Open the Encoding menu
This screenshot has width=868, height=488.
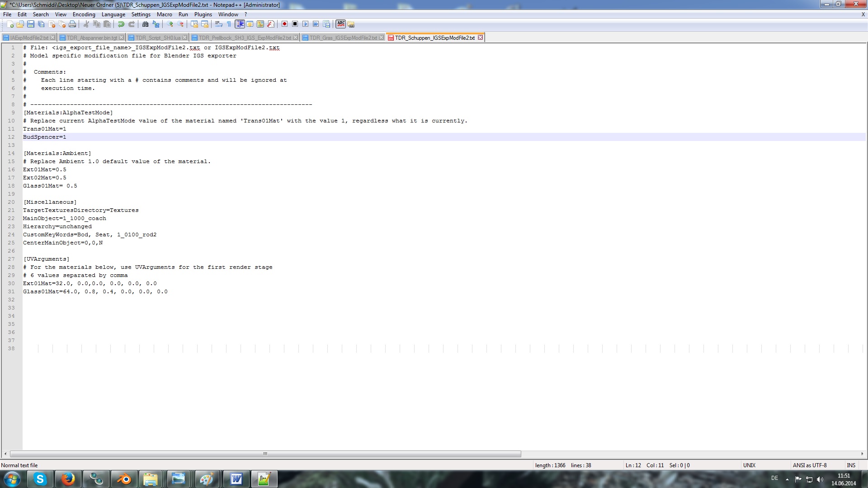pyautogui.click(x=84, y=14)
